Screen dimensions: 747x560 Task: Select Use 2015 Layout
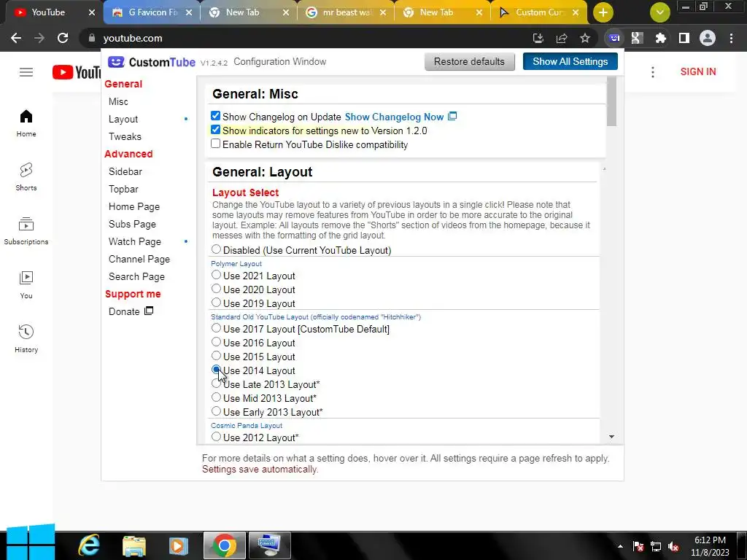pyautogui.click(x=216, y=356)
